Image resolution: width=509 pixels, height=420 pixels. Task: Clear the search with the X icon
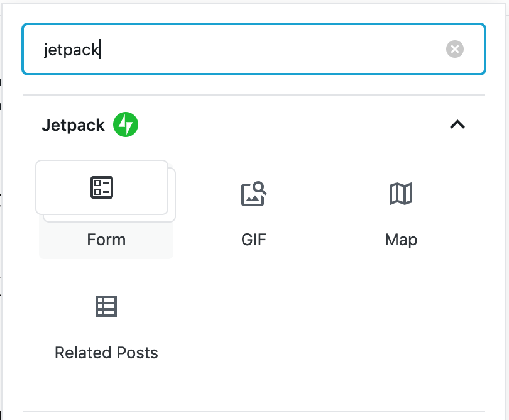pyautogui.click(x=455, y=49)
